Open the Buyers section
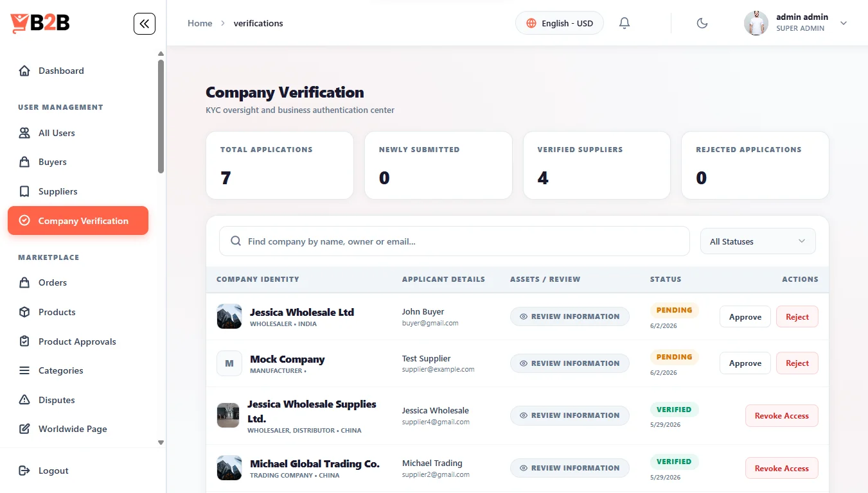The image size is (868, 493). pos(78,162)
